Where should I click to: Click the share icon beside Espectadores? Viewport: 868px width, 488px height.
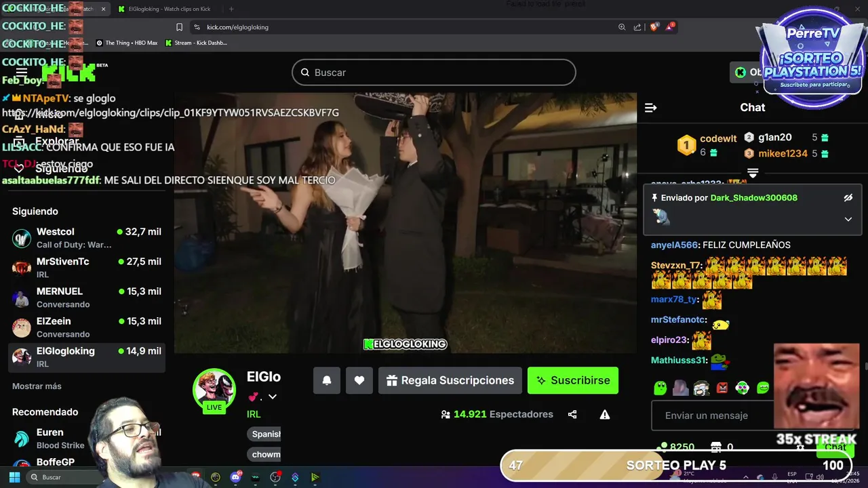coord(572,414)
